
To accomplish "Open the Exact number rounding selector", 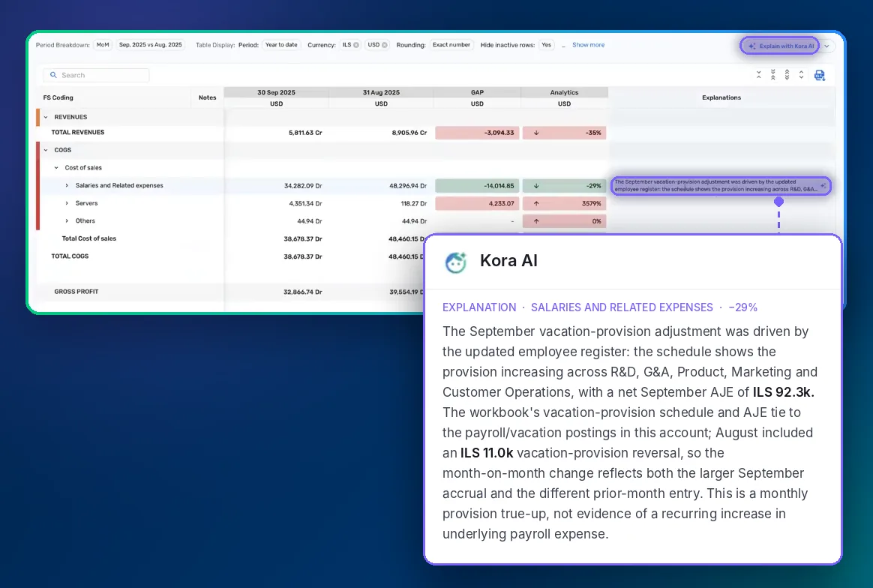I will click(451, 45).
